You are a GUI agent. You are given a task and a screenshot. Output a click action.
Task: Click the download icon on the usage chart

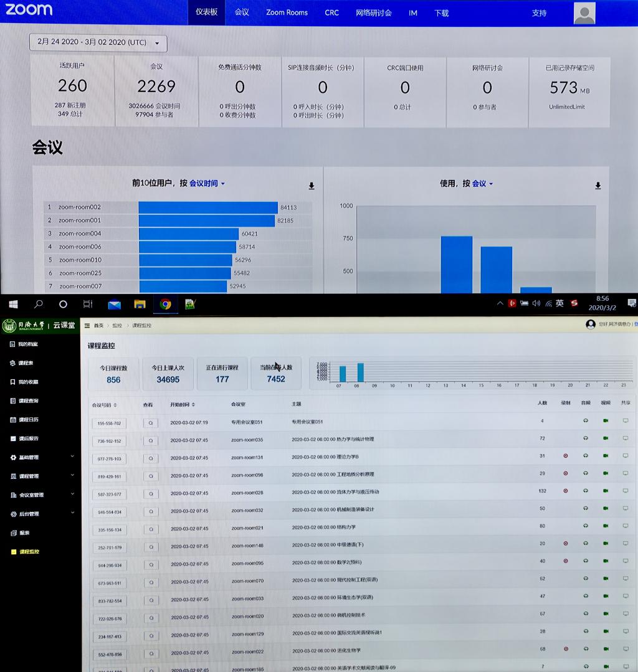(598, 186)
